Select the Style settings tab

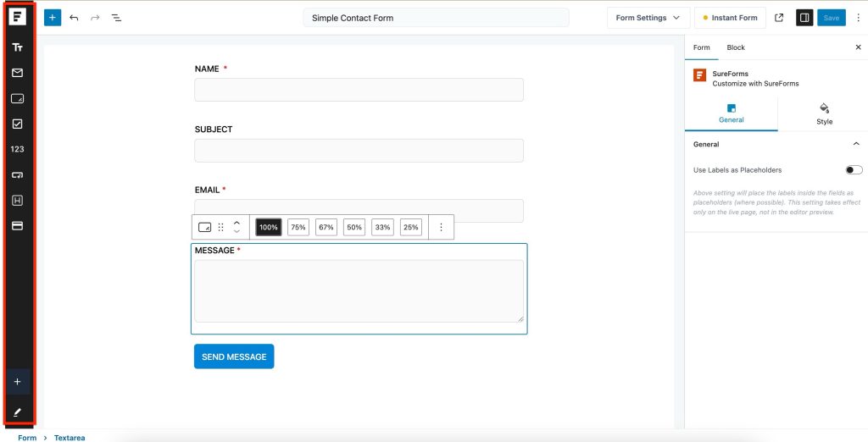pyautogui.click(x=824, y=114)
